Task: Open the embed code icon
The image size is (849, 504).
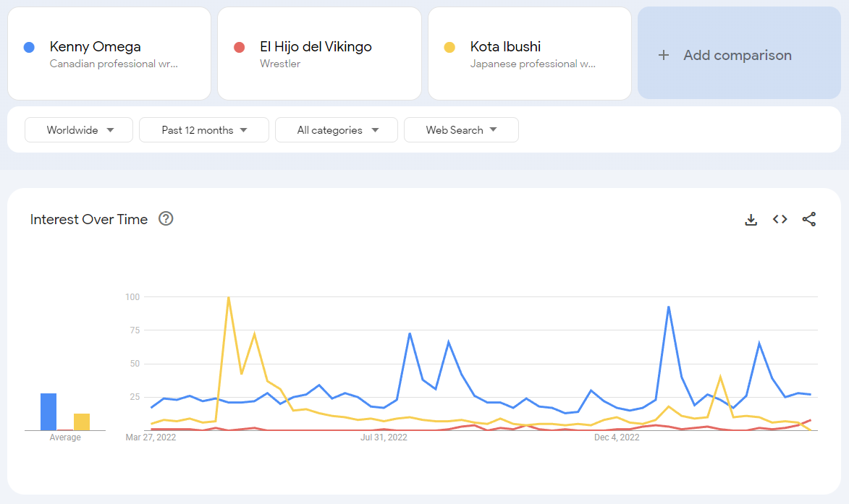Action: pos(780,219)
